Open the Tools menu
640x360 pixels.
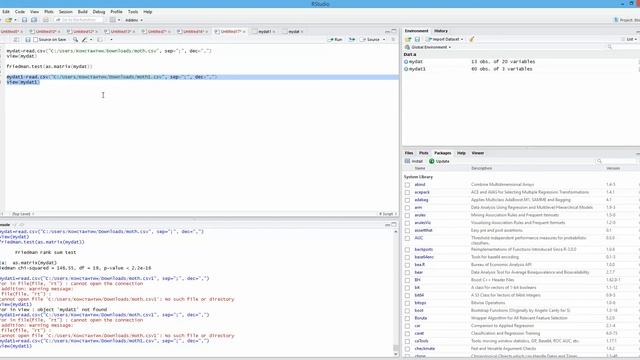coord(133,12)
